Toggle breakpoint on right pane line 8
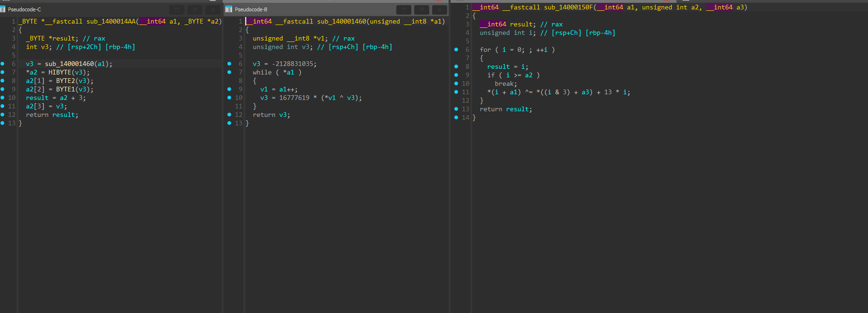The image size is (868, 313). click(456, 66)
